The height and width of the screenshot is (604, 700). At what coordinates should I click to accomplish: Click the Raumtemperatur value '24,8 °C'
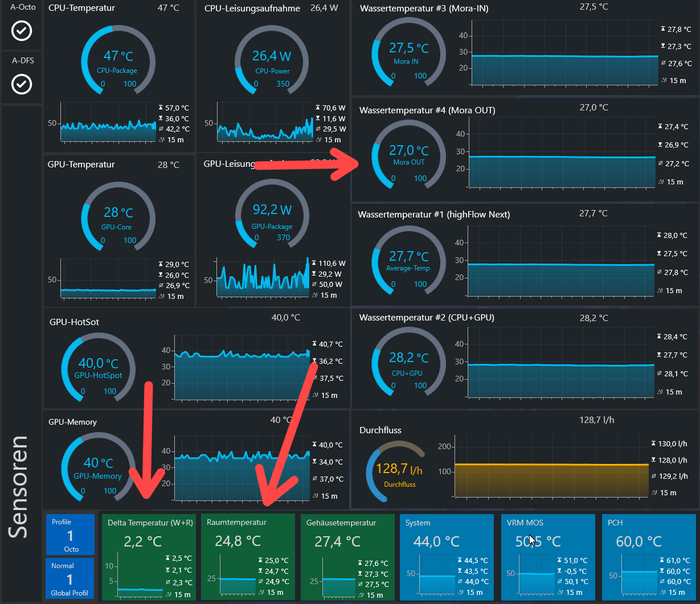pyautogui.click(x=238, y=540)
